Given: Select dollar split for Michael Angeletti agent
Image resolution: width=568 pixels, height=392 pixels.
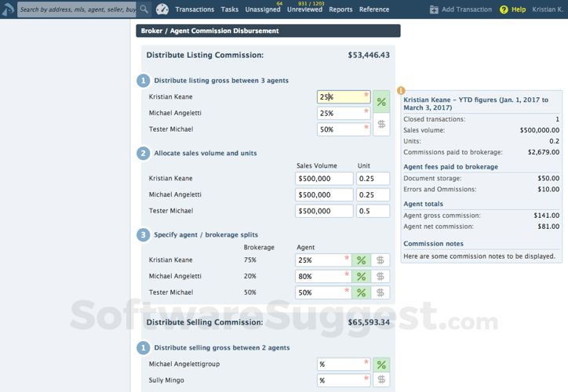Looking at the screenshot, I should pyautogui.click(x=380, y=276).
